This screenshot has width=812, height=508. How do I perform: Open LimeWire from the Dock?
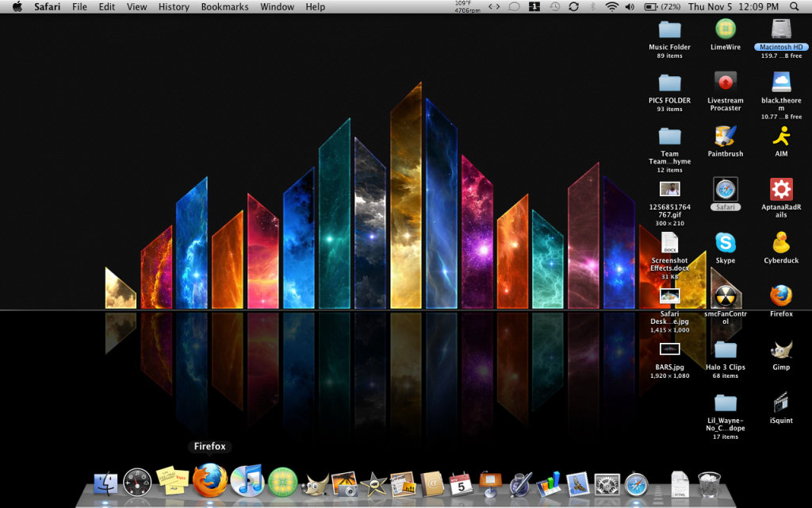coord(283,482)
